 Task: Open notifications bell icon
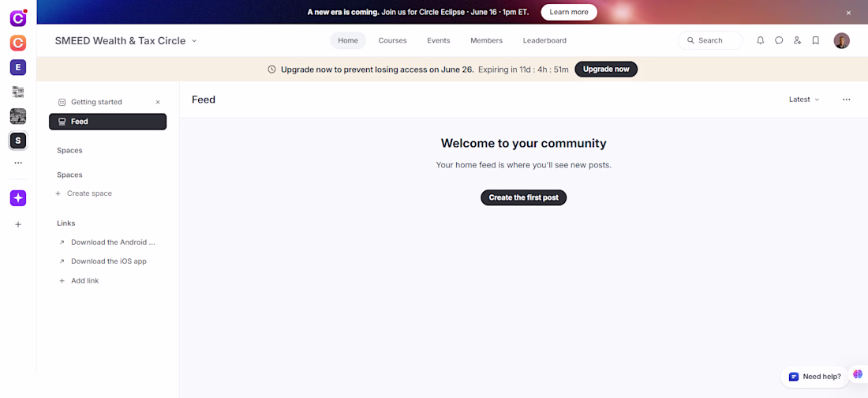[x=760, y=40]
